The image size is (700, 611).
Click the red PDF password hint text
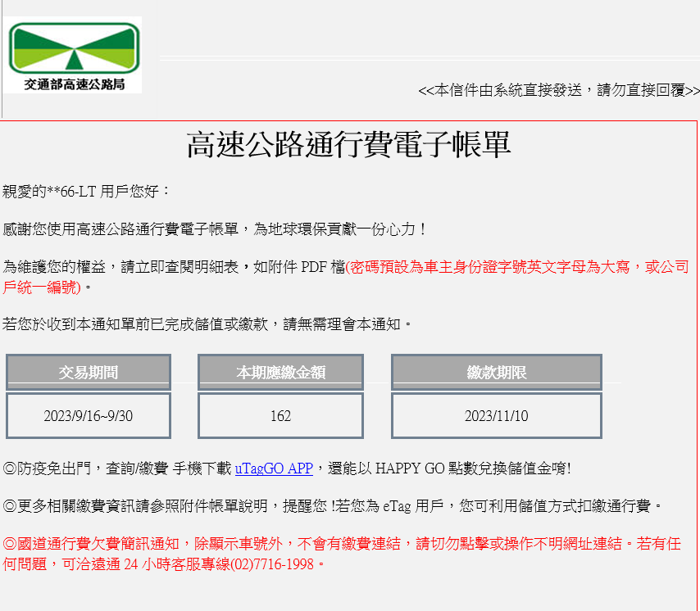(346, 277)
